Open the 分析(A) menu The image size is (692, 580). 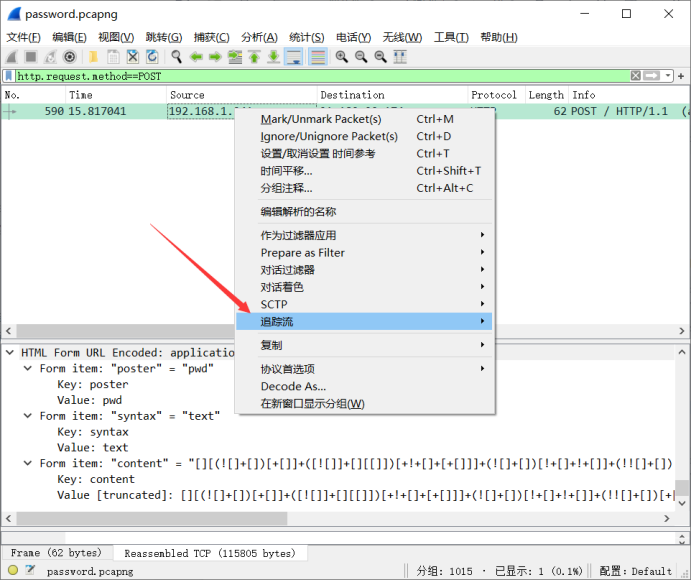coord(259,38)
